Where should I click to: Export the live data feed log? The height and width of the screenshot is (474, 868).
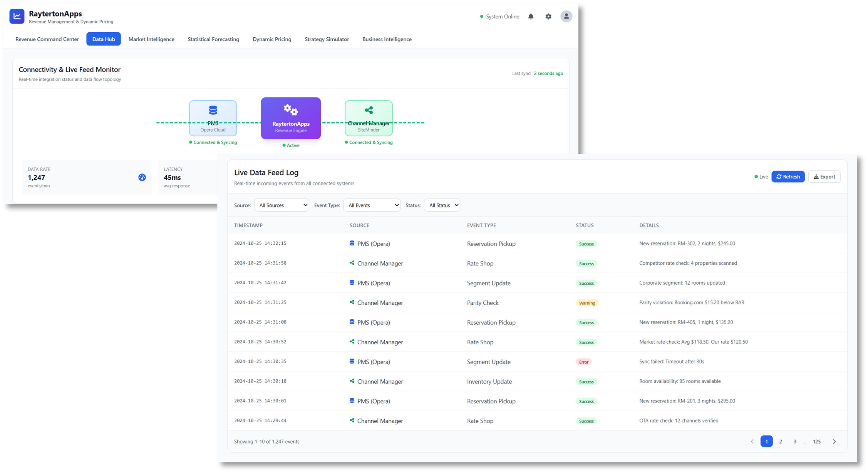(824, 176)
